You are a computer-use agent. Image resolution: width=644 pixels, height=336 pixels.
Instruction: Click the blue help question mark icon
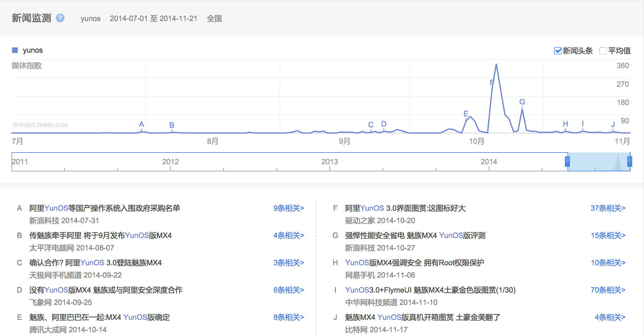coord(60,18)
